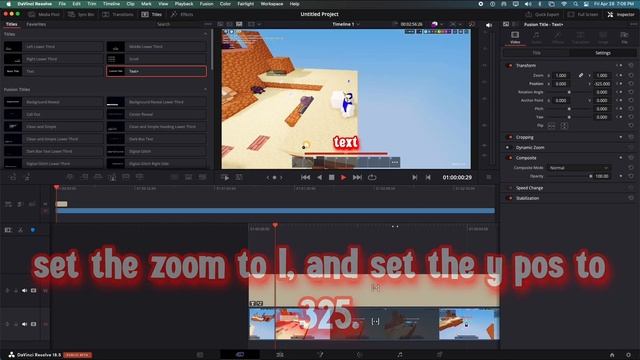
Task: Select the Video tab in Inspector
Action: (515, 38)
